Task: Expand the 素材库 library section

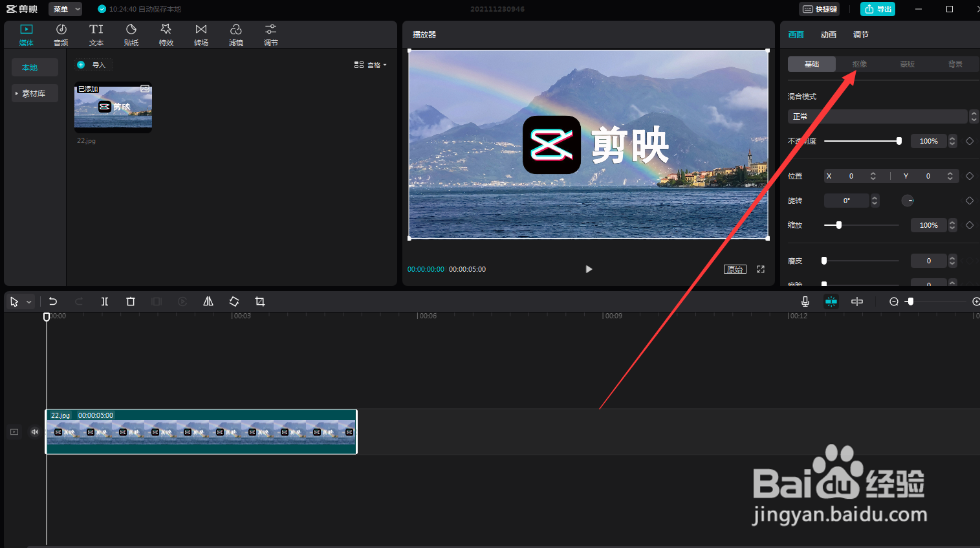Action: click(35, 93)
